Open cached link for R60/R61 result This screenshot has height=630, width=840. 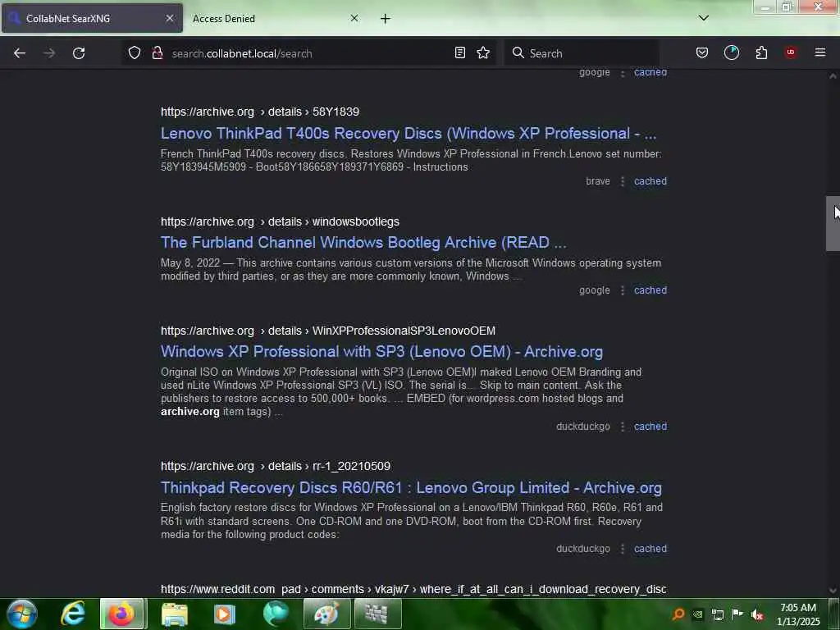[x=651, y=549]
